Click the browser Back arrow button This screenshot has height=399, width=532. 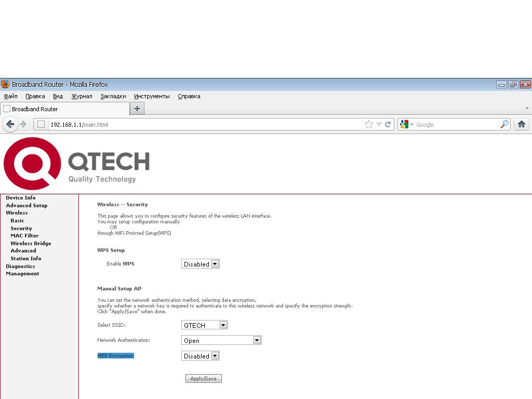[x=10, y=125]
